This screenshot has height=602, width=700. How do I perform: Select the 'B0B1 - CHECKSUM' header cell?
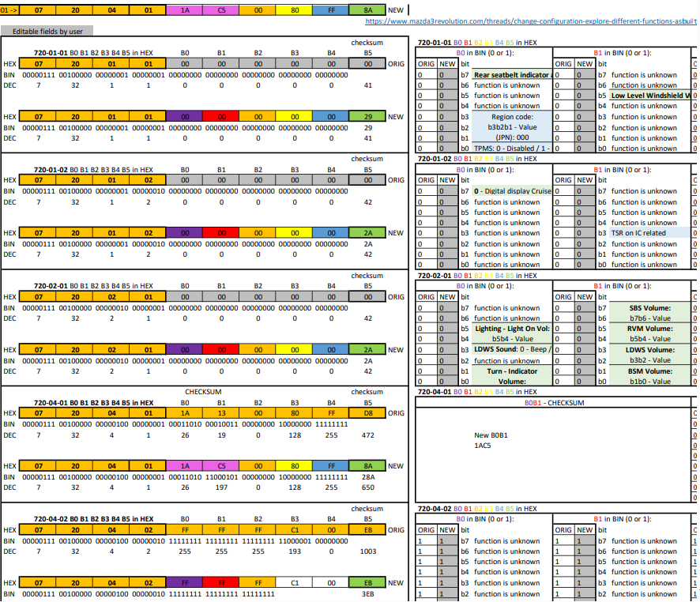coord(554,403)
